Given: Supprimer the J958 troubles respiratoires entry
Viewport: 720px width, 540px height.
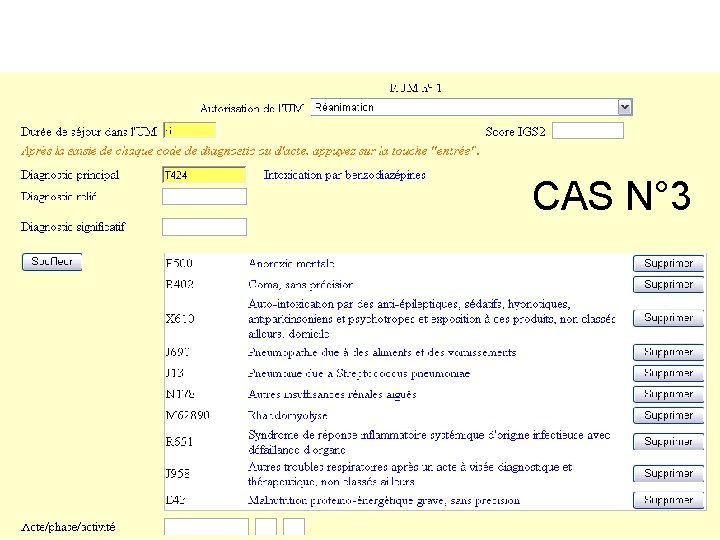Looking at the screenshot, I should click(x=668, y=473).
